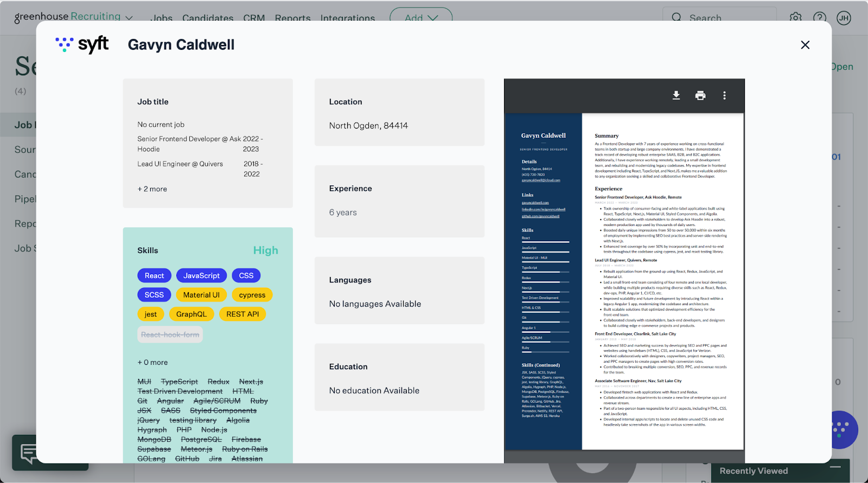This screenshot has width=868, height=483.
Task: Click the struck-through React-hook-form tag
Action: (x=170, y=334)
